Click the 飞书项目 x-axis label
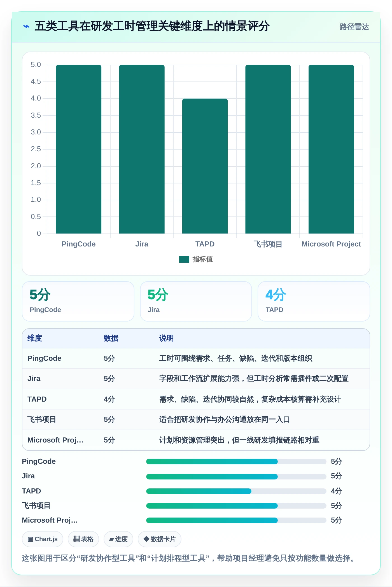392x587 pixels. coord(268,244)
